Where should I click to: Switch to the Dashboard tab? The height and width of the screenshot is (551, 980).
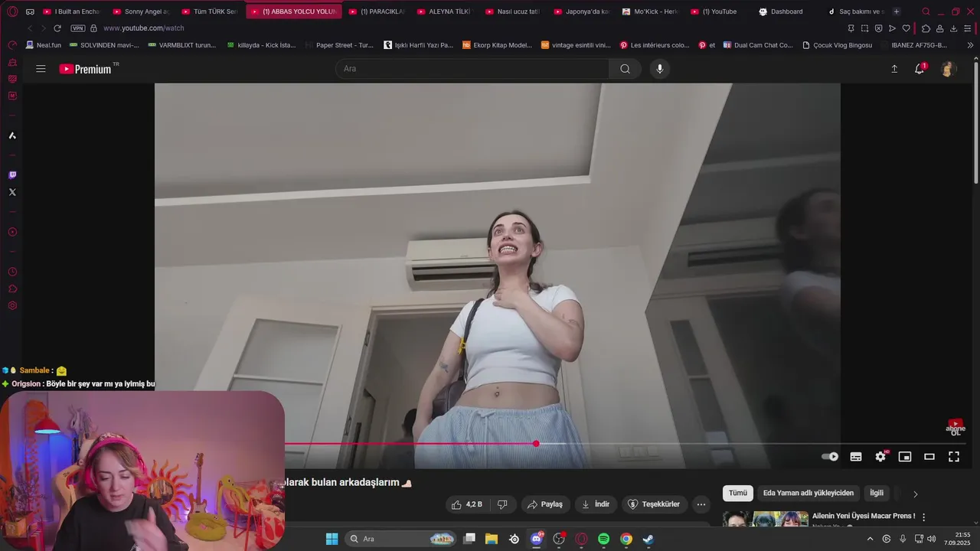pos(786,11)
